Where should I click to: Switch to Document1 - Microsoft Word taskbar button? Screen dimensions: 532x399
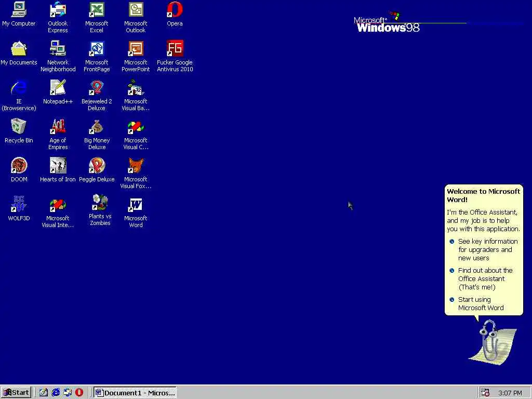click(x=135, y=393)
